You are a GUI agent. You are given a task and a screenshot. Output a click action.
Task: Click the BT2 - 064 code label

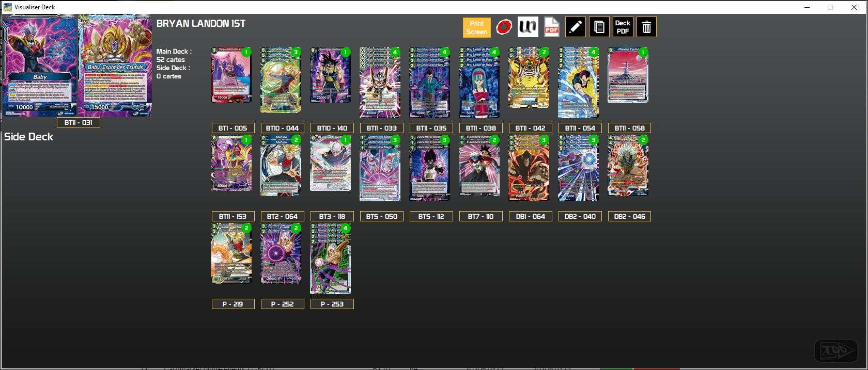pyautogui.click(x=283, y=216)
